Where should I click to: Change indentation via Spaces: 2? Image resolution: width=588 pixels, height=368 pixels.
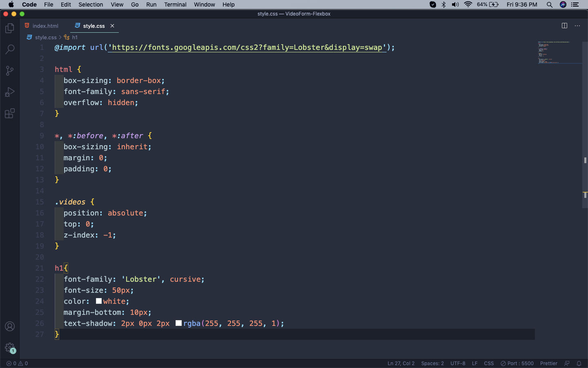tap(432, 364)
